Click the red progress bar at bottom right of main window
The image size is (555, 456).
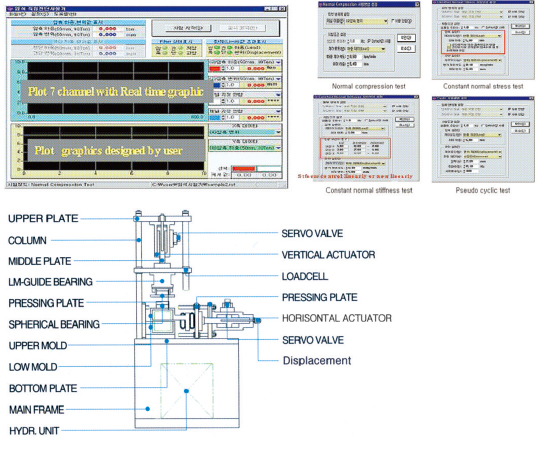point(244,169)
